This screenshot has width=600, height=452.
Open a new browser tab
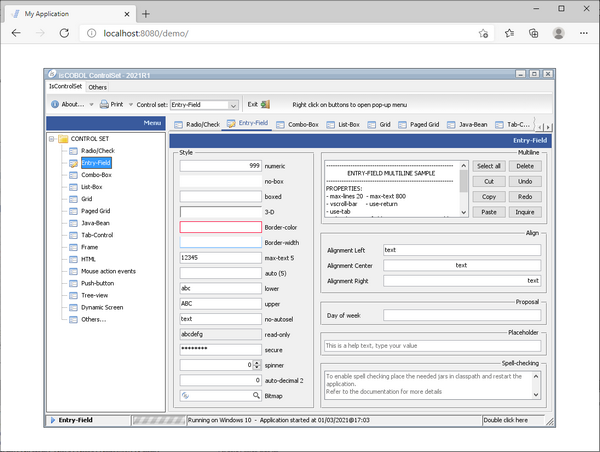146,14
